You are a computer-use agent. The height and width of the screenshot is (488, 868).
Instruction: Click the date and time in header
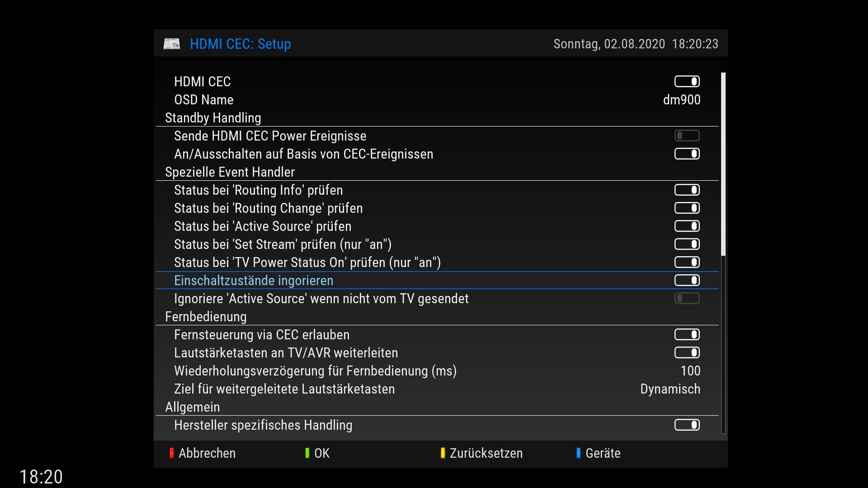[x=636, y=44]
